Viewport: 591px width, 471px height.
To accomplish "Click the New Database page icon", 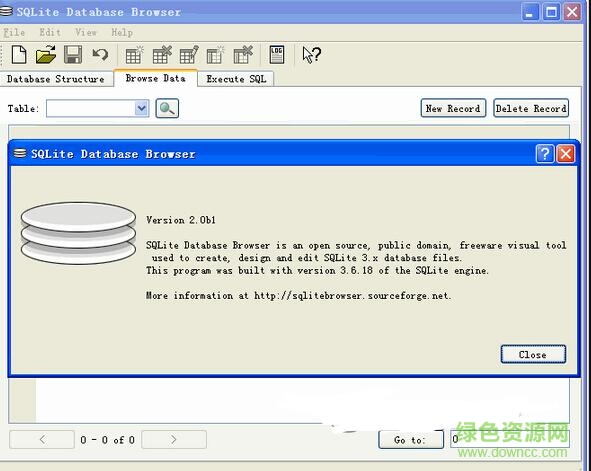I will click(x=19, y=55).
